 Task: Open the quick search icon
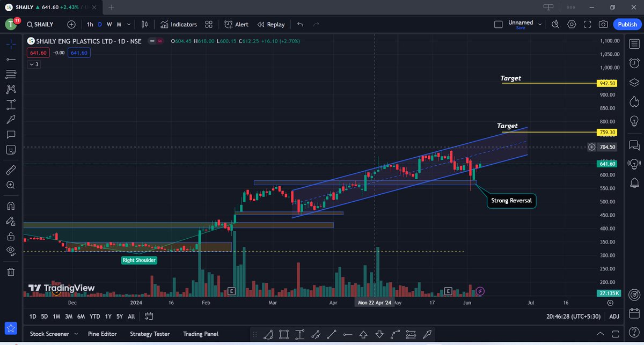click(555, 24)
